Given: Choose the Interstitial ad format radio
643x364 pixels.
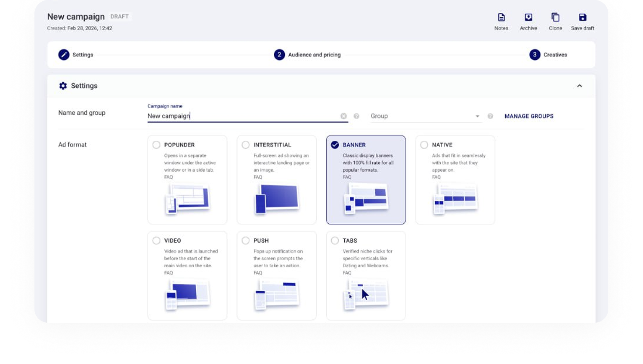Looking at the screenshot, I should [246, 145].
